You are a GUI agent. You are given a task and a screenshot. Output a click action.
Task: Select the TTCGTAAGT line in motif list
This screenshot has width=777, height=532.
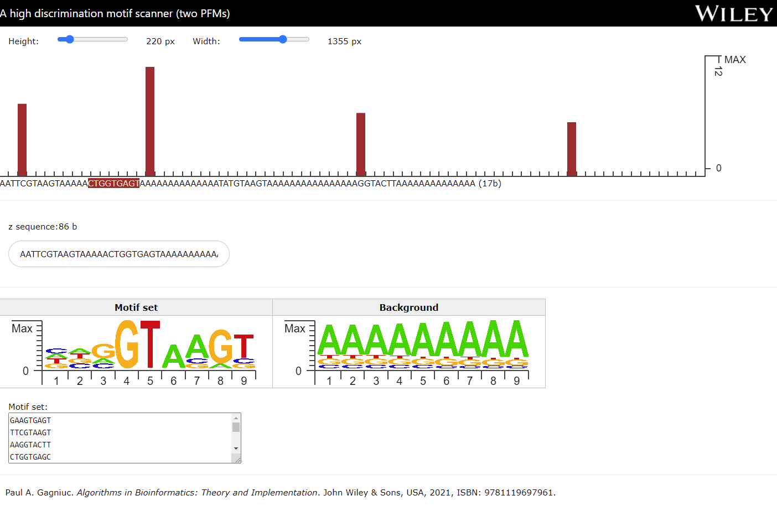click(30, 432)
